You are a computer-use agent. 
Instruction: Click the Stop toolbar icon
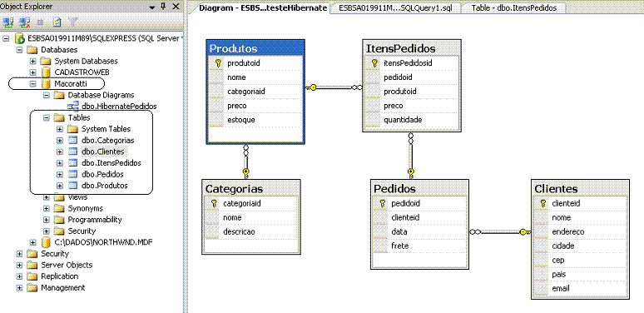pyautogui.click(x=40, y=22)
